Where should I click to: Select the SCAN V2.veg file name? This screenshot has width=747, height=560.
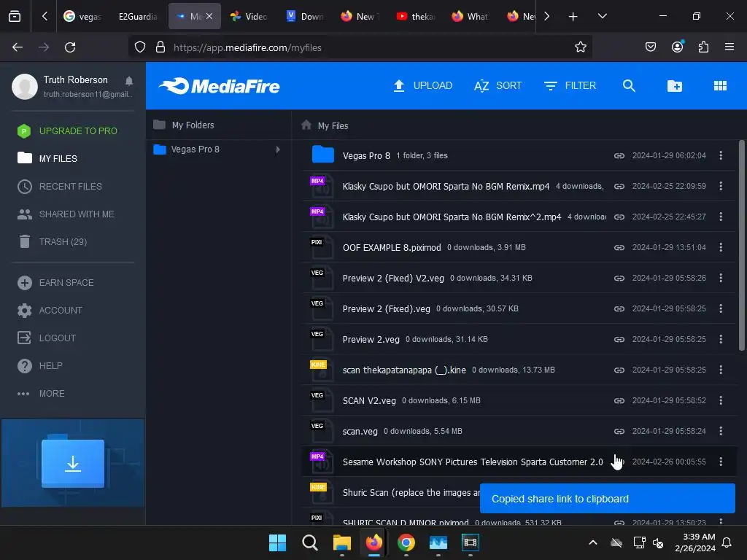369,400
